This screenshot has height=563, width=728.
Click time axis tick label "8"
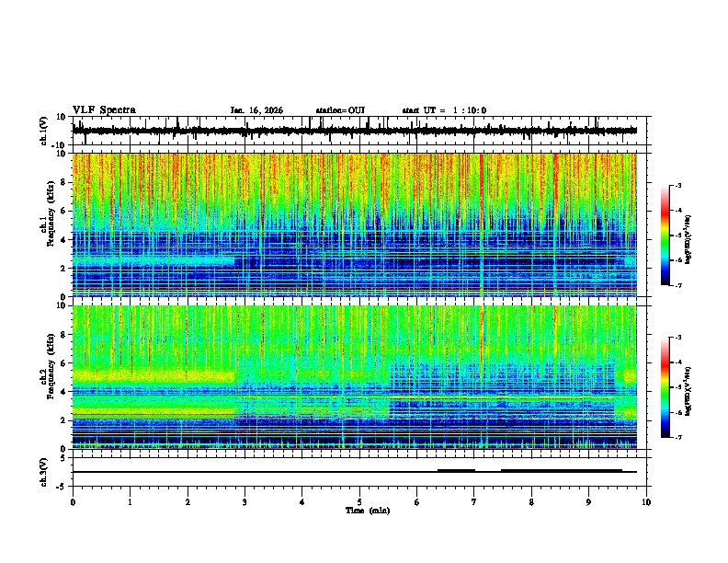(x=531, y=502)
